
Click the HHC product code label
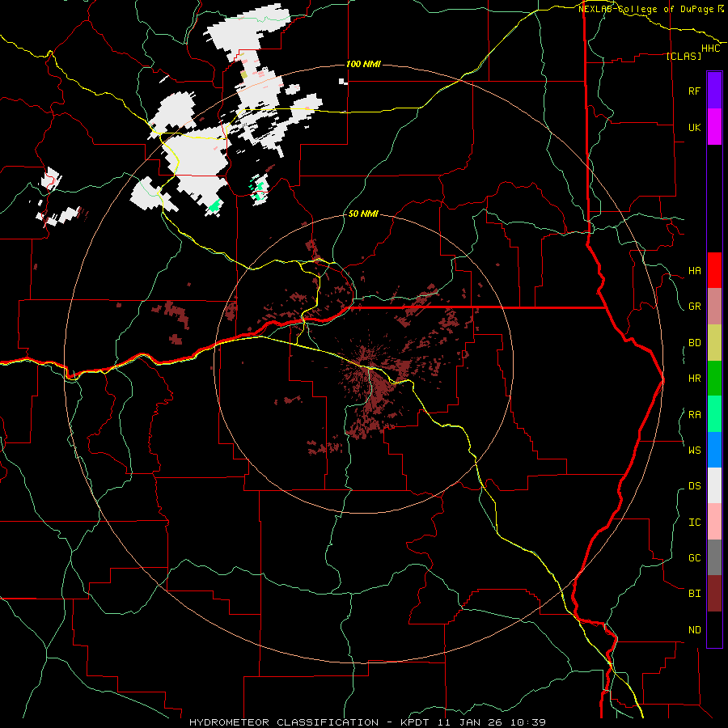(x=711, y=49)
